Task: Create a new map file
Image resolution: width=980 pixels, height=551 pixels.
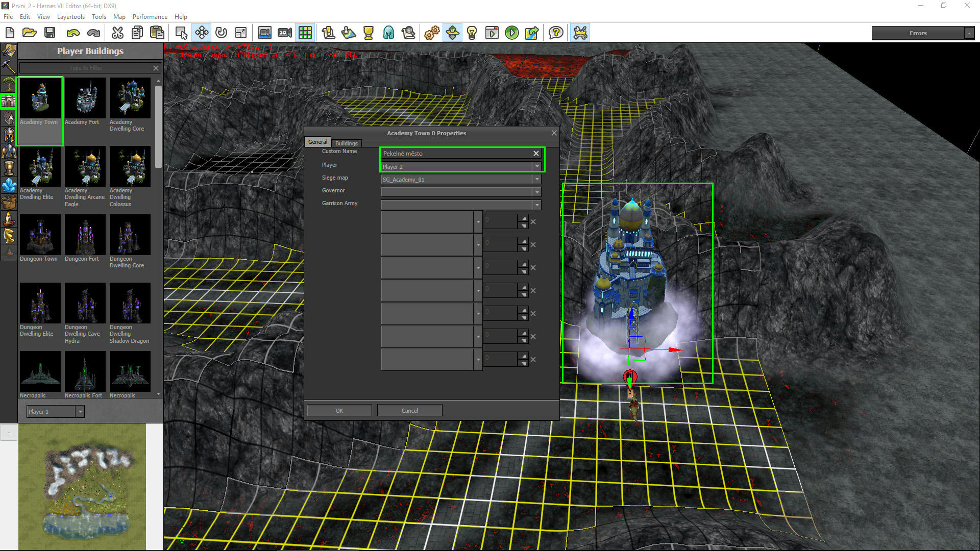Action: click(10, 33)
